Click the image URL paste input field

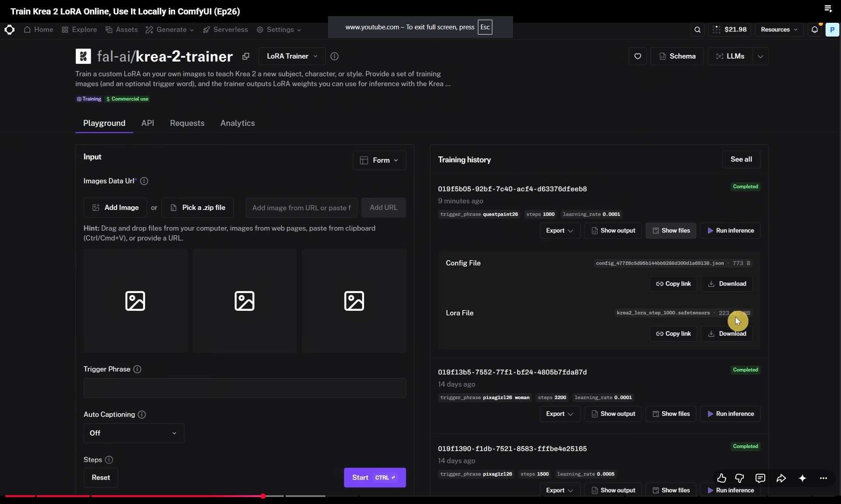pyautogui.click(x=301, y=208)
